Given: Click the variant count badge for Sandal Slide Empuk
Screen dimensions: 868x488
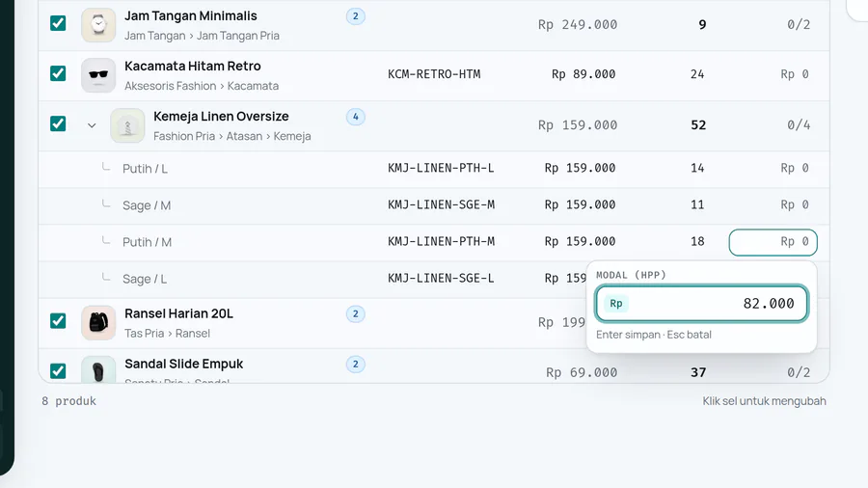Looking at the screenshot, I should tap(355, 364).
